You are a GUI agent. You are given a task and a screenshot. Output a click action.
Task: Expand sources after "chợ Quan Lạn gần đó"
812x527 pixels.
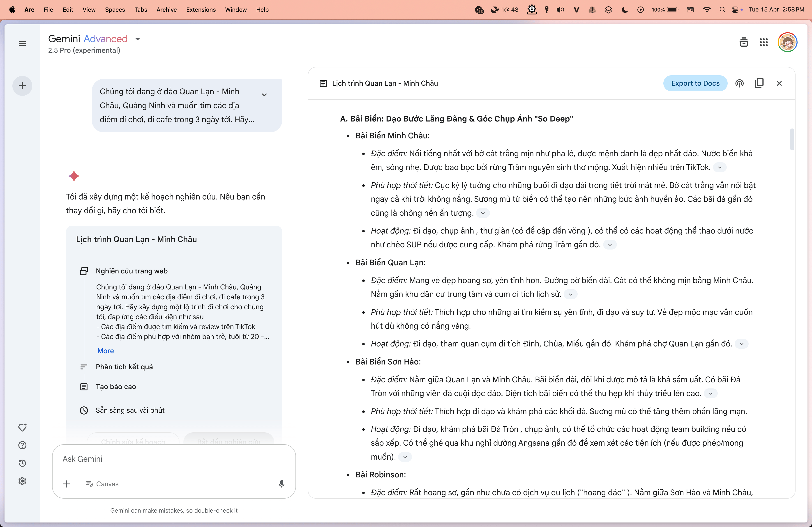741,344
